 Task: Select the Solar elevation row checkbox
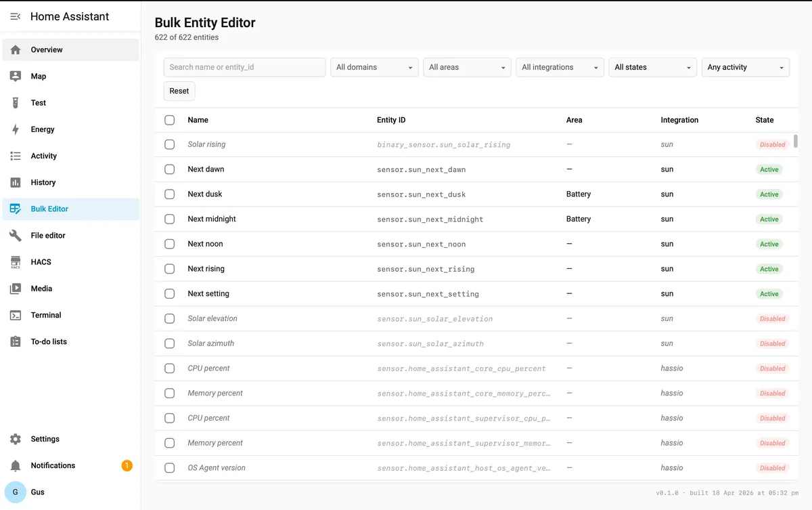[x=169, y=318]
